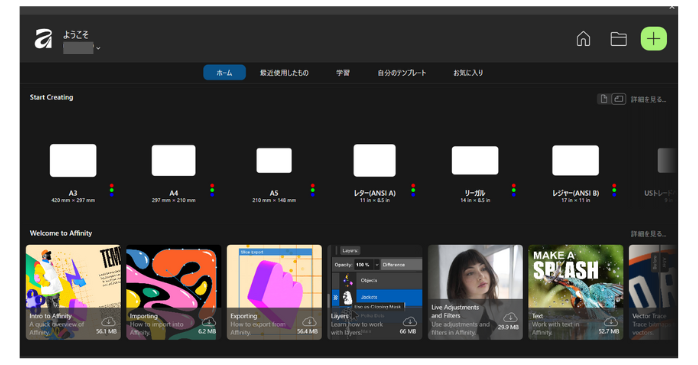Image resolution: width=698 pixels, height=365 pixels.
Task: Click the '6.2 MB' file size text
Action: point(207,331)
